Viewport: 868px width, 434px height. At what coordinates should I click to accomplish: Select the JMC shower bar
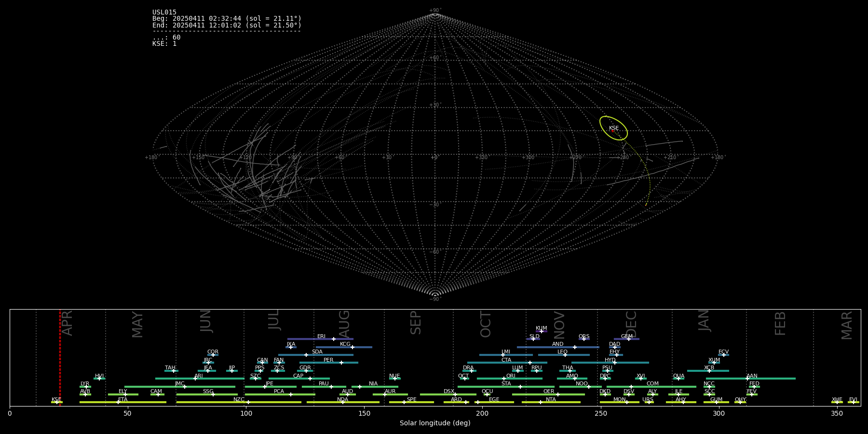[180, 387]
